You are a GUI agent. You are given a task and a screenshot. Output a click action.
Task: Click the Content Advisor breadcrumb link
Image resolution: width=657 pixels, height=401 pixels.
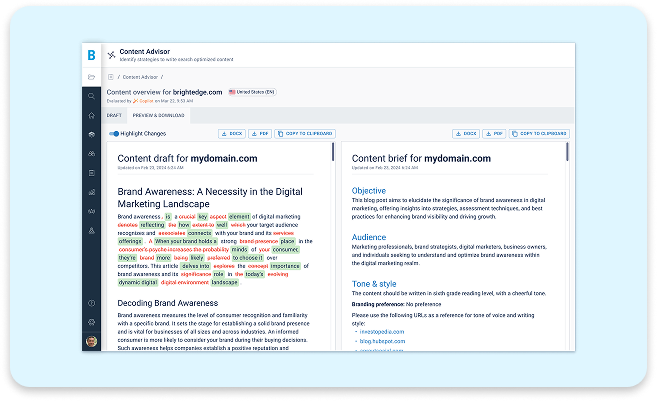point(140,77)
